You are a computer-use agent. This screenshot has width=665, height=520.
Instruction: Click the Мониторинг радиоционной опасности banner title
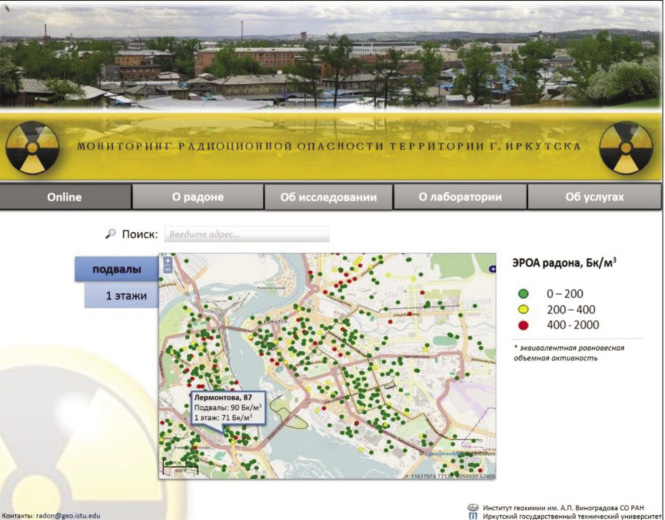pyautogui.click(x=329, y=147)
